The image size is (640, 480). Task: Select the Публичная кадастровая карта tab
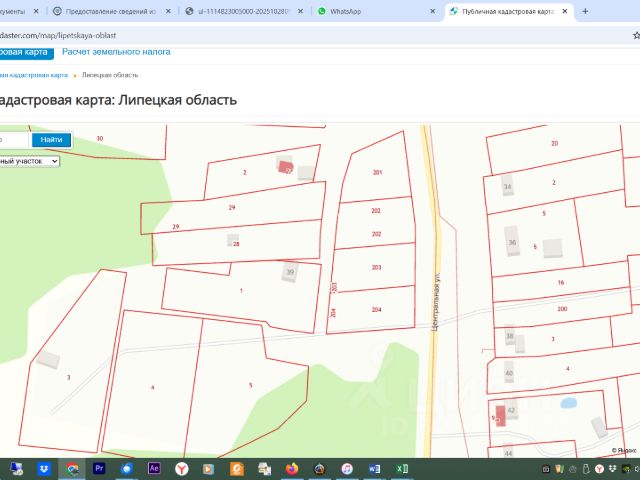[x=508, y=11]
